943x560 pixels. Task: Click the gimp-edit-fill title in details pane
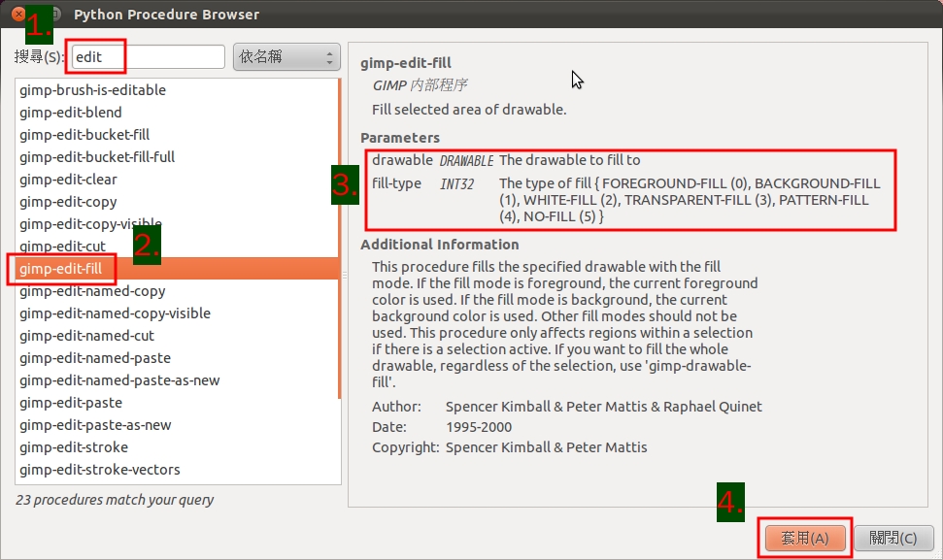[406, 63]
